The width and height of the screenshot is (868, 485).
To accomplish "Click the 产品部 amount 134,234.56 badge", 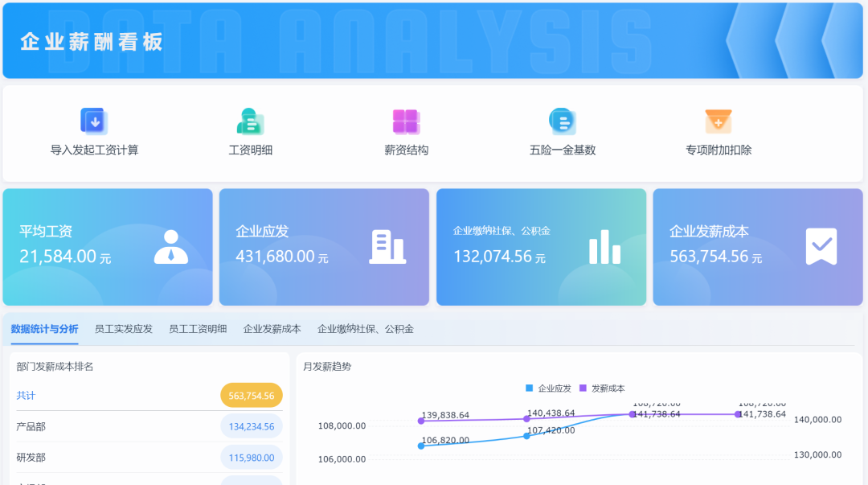I will [251, 427].
